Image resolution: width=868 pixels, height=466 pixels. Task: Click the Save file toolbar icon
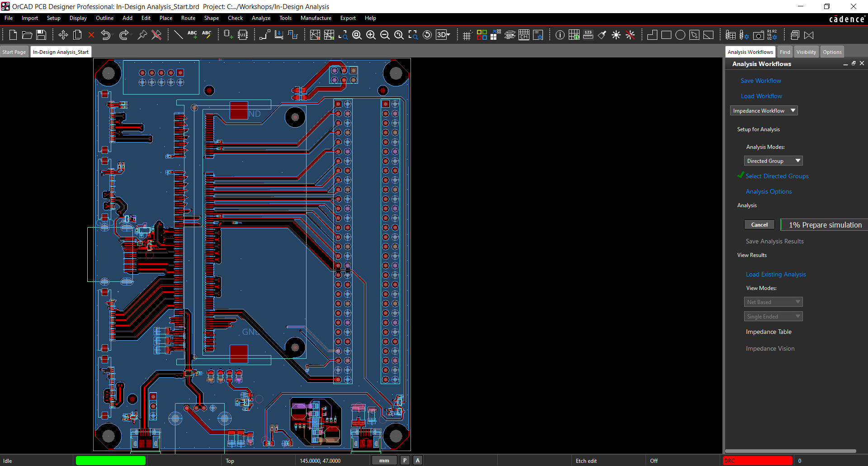(41, 35)
